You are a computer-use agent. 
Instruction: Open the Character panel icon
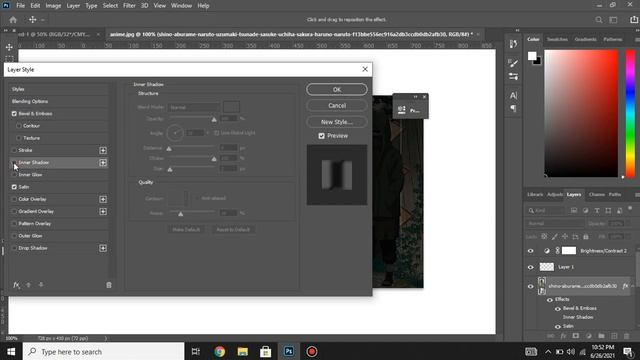[513, 96]
